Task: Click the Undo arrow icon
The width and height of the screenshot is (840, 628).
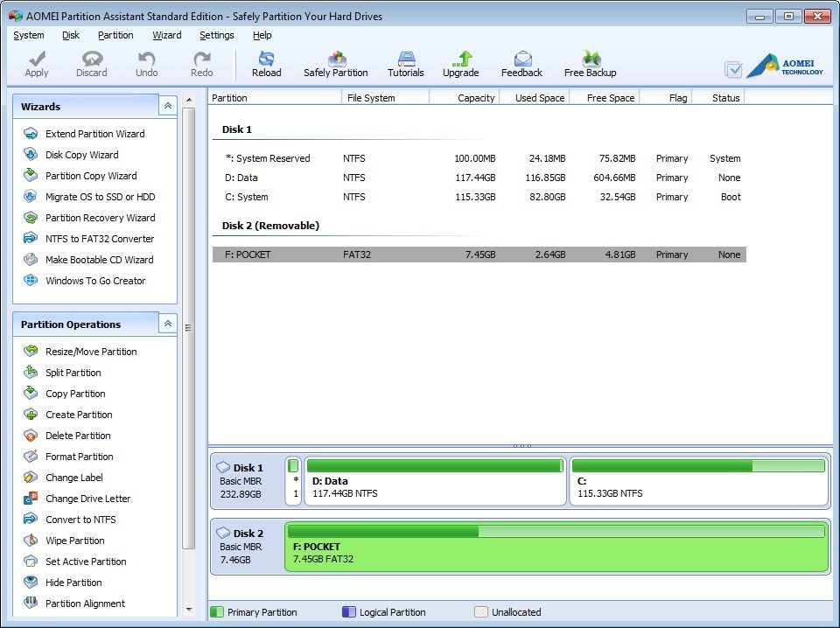Action: (146, 58)
